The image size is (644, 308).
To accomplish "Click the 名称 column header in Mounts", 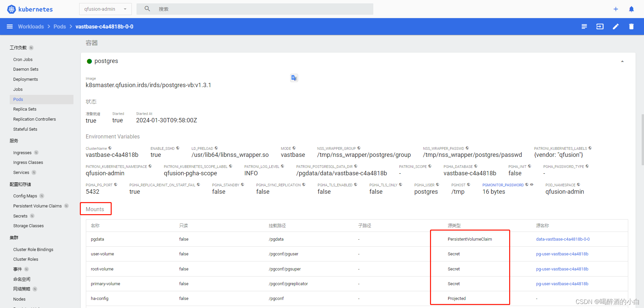I will pyautogui.click(x=95, y=226).
